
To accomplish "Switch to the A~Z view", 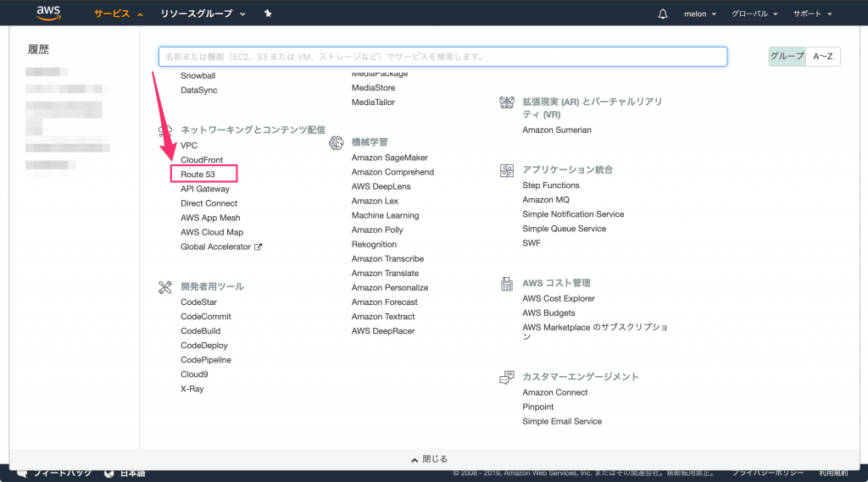I will pyautogui.click(x=822, y=57).
